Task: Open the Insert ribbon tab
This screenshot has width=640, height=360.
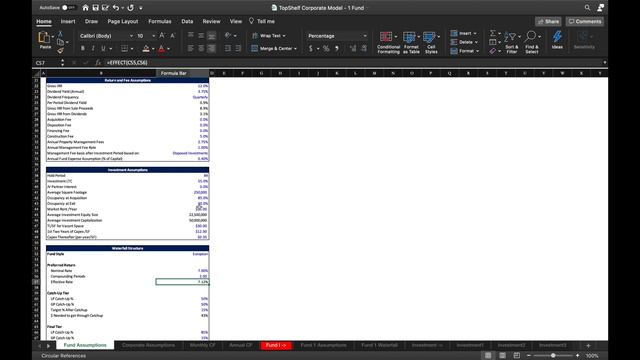Action: (x=68, y=21)
